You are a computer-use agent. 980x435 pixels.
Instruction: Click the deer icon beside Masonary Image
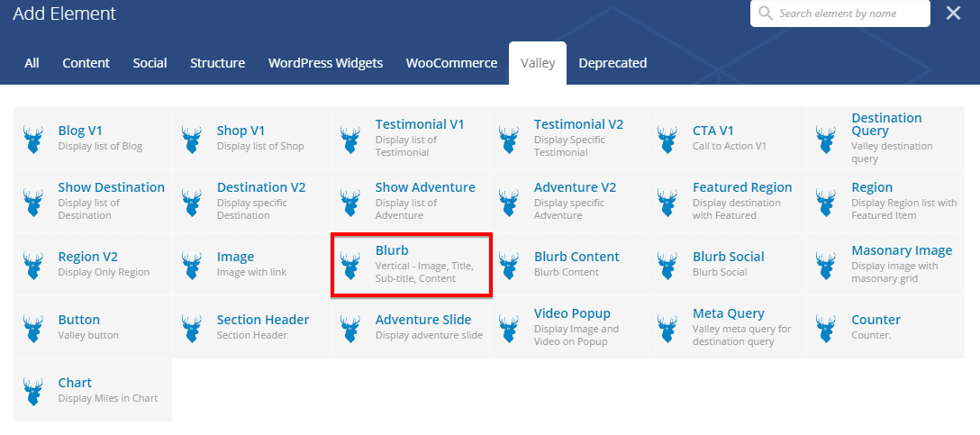826,265
